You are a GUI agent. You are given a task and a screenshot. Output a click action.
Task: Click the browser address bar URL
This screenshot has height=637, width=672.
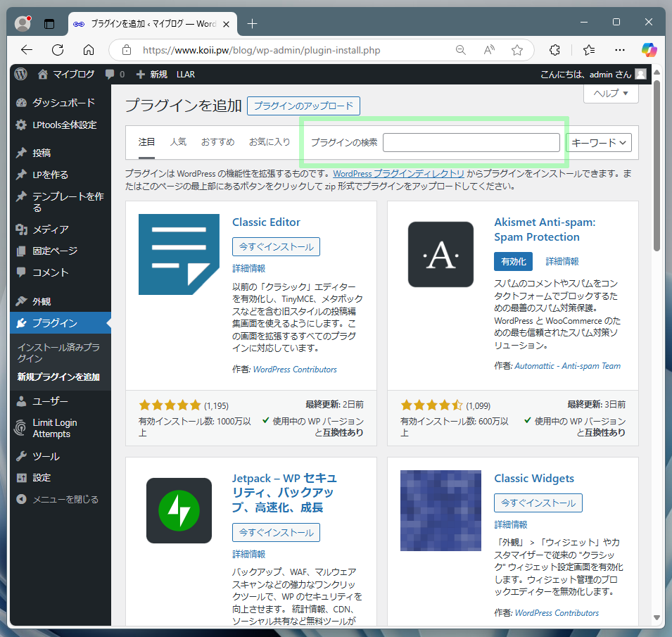[x=262, y=50]
